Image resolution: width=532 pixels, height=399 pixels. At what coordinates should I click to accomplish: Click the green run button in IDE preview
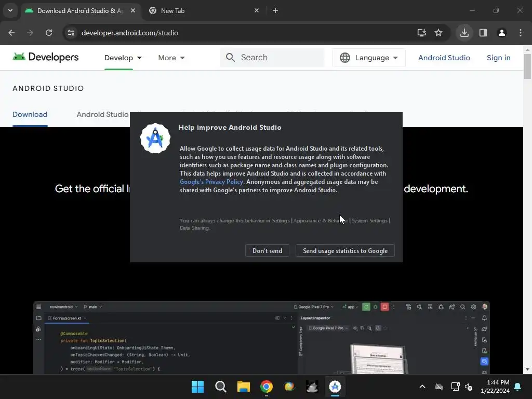(366, 307)
